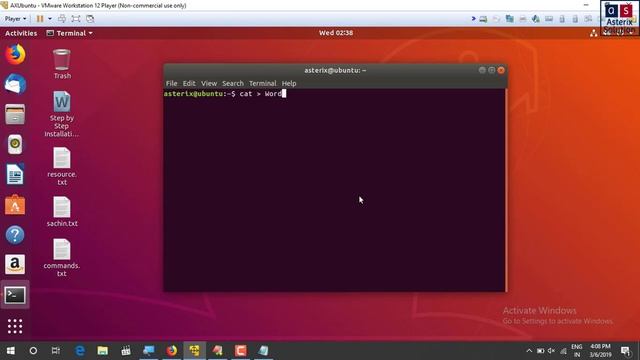The width and height of the screenshot is (640, 360).
Task: Open the Windows Start menu
Action: [x=11, y=351]
